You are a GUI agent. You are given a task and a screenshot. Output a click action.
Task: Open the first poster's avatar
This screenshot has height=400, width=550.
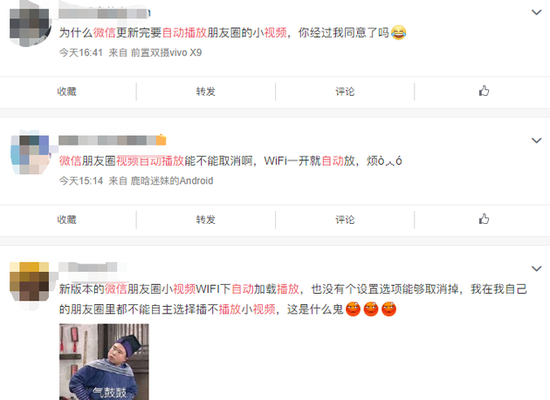[29, 24]
